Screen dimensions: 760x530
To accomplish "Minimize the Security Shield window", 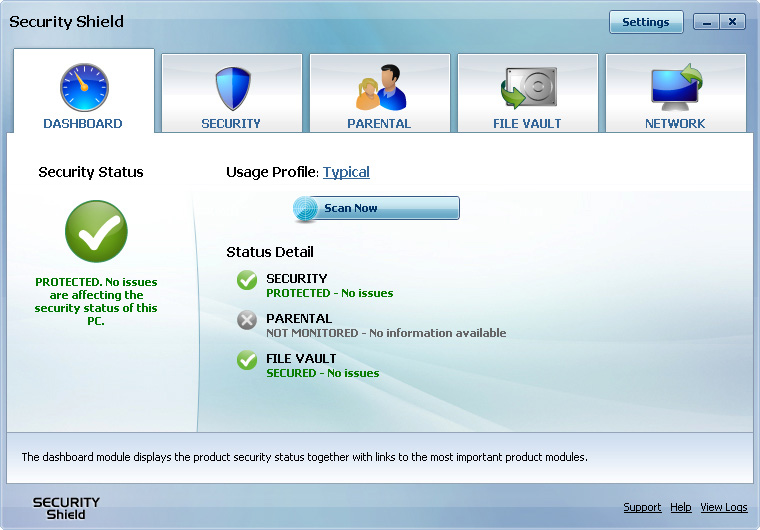I will click(x=707, y=22).
